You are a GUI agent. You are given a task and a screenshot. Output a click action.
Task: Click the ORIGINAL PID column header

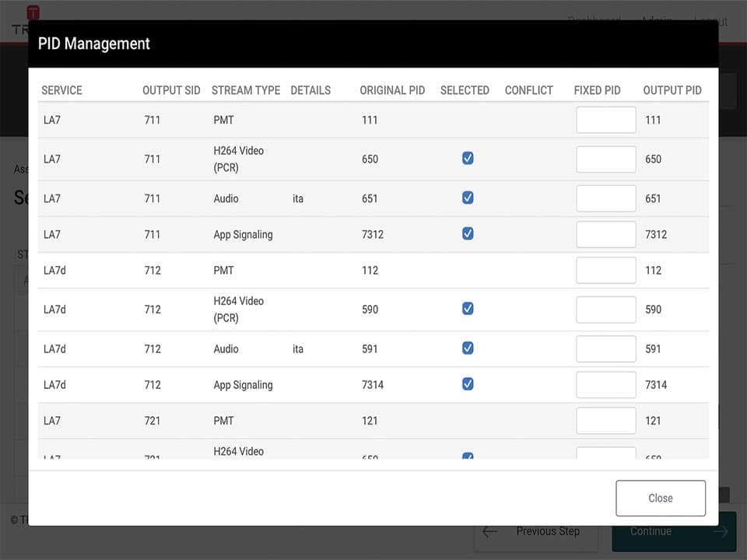(x=392, y=90)
